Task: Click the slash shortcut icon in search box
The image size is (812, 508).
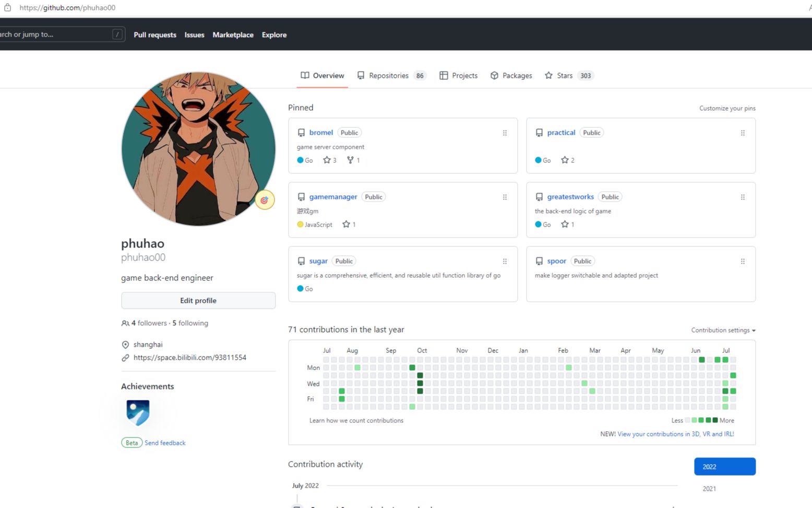Action: point(117,34)
